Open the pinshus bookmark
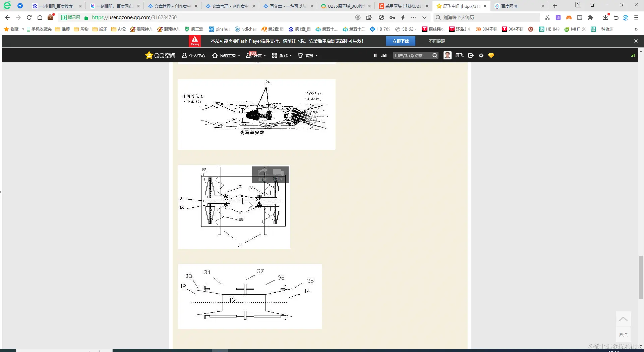The height and width of the screenshot is (352, 644). pyautogui.click(x=219, y=29)
